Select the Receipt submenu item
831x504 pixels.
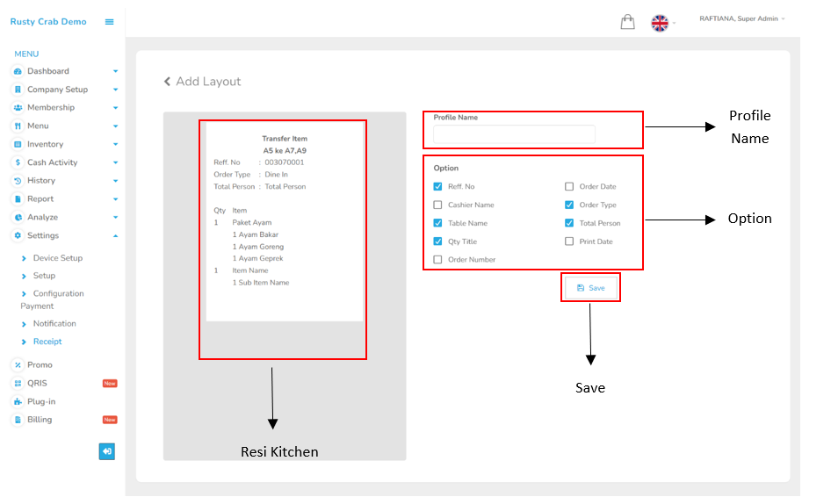47,342
